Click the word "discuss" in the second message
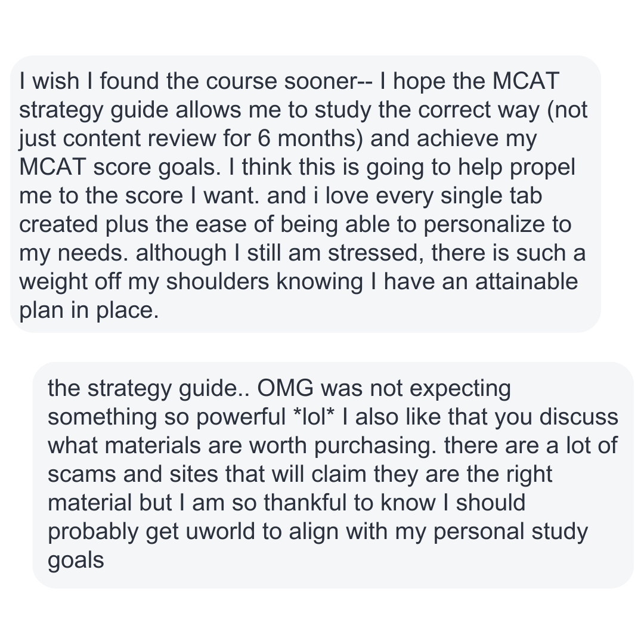Screen dimensions: 644x644 [578, 416]
